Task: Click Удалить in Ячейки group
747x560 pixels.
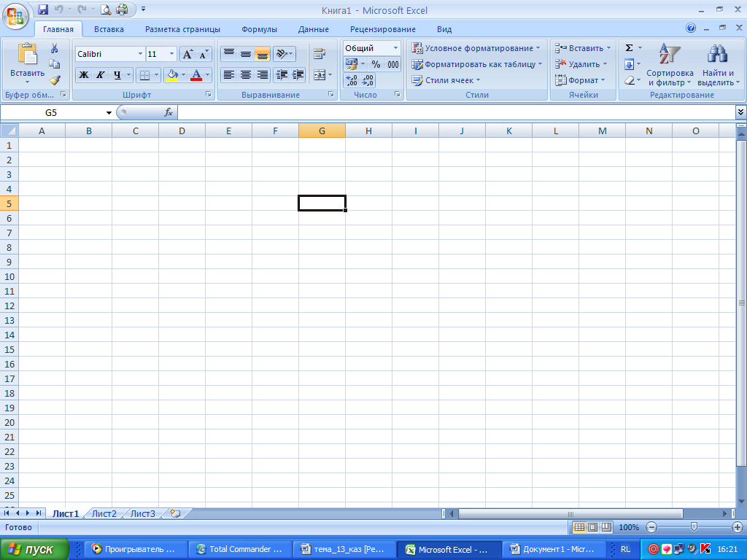Action: [x=581, y=64]
